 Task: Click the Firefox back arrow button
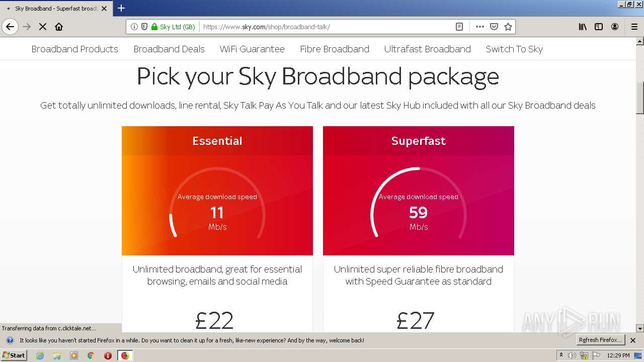click(10, 27)
